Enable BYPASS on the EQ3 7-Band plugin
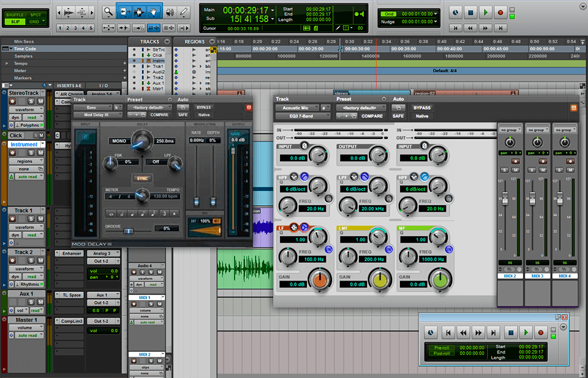This screenshot has width=588, height=378. pos(423,107)
